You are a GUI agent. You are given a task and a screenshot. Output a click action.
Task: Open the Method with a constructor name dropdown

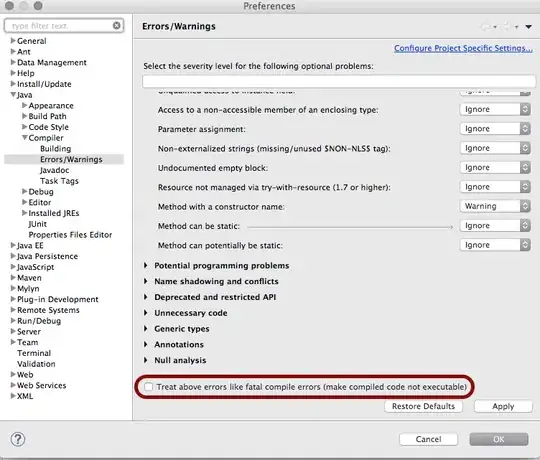[x=495, y=206]
